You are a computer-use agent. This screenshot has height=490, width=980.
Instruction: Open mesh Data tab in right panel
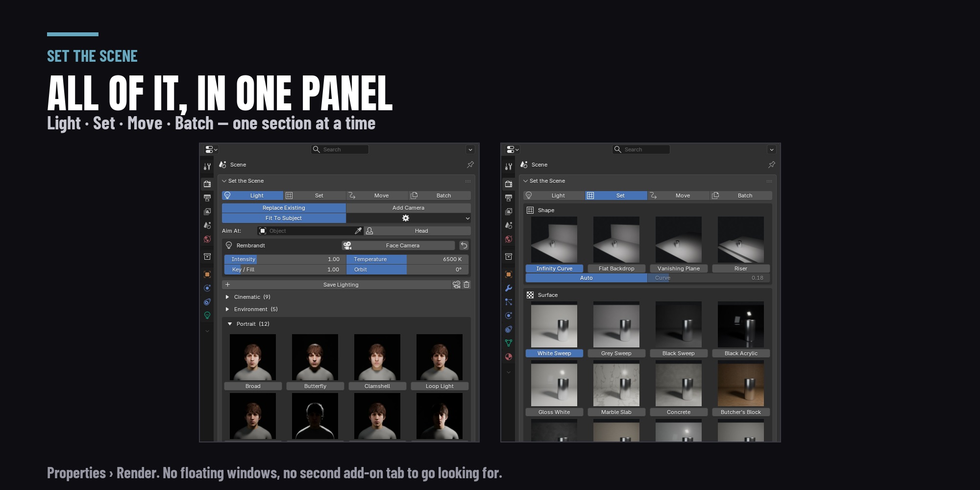coord(509,343)
